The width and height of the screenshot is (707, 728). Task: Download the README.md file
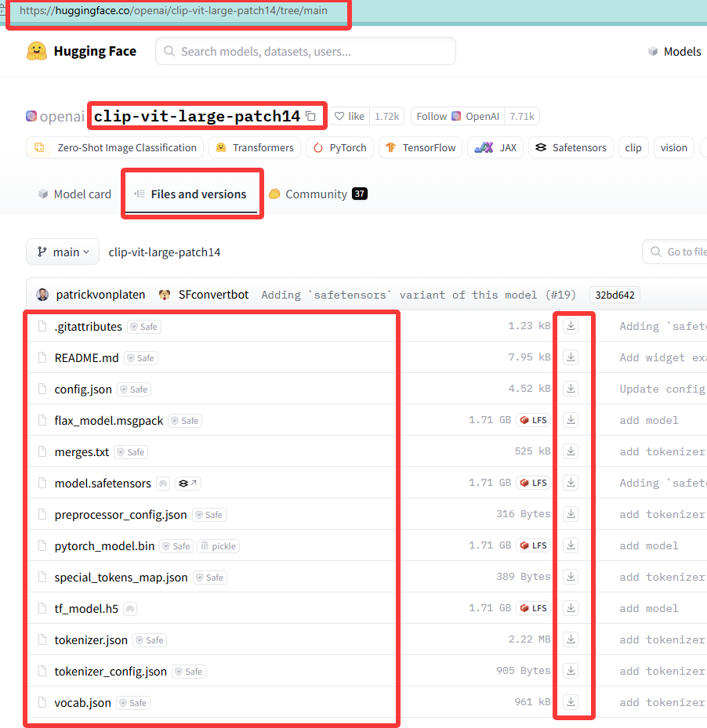coord(571,357)
